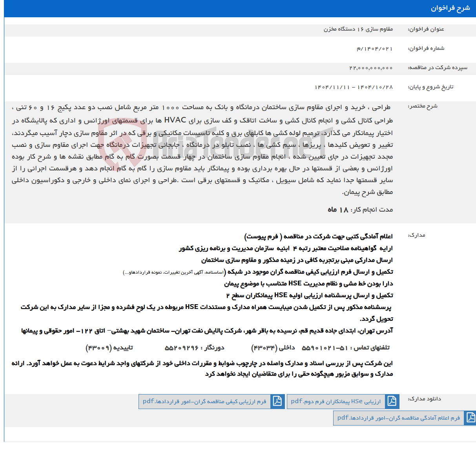
Task: Select the start and end date range value
Action: 354,87
